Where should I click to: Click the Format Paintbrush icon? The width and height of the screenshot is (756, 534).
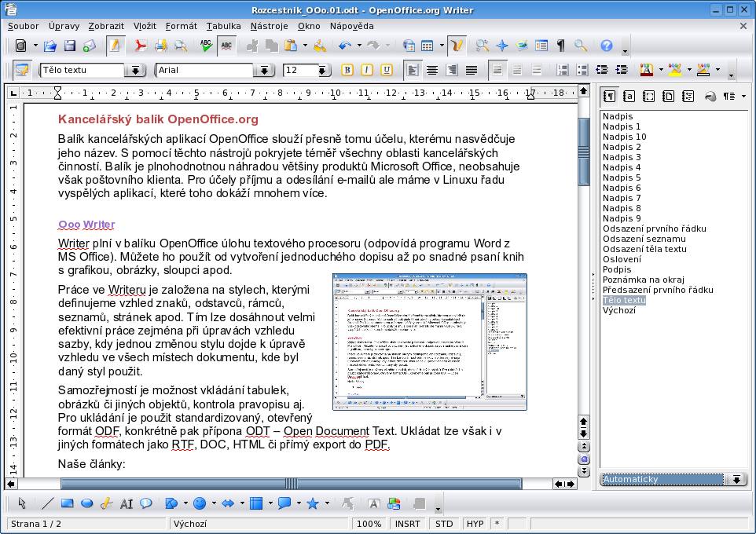[320, 46]
